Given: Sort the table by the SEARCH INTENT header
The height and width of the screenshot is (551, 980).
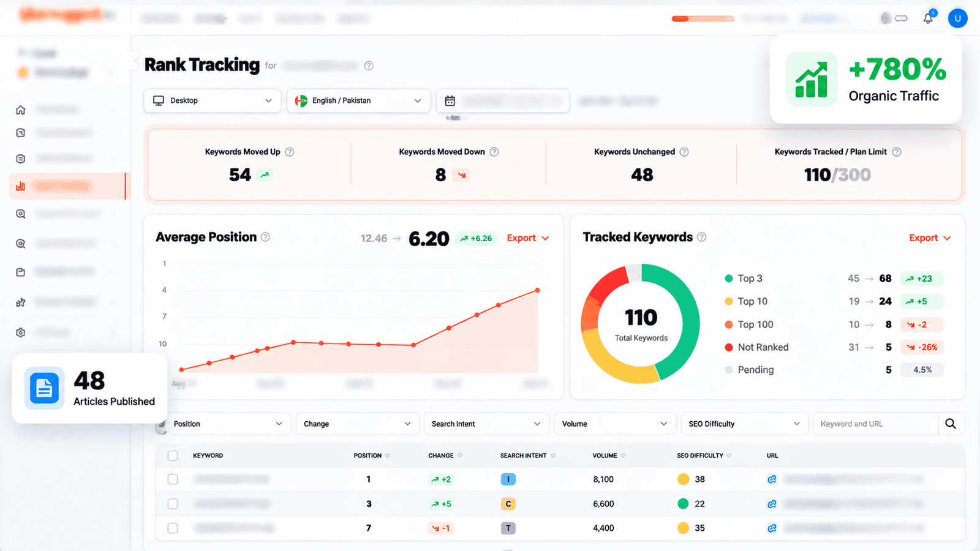Looking at the screenshot, I should coord(528,455).
